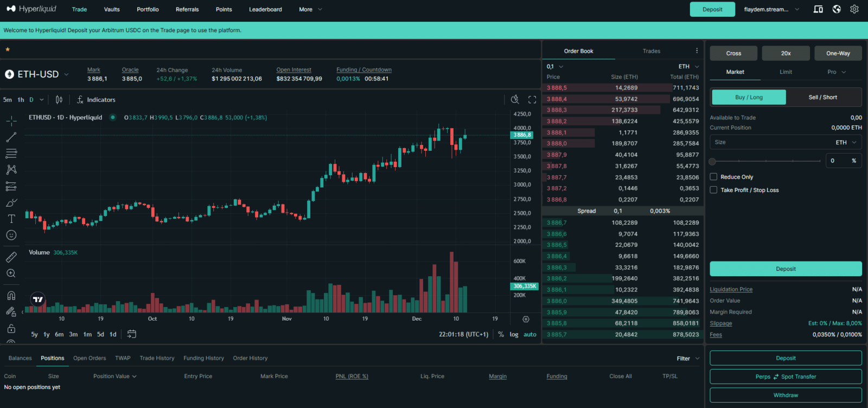Toggle the log scale on chart
Image resolution: width=868 pixels, height=408 pixels.
coord(514,335)
